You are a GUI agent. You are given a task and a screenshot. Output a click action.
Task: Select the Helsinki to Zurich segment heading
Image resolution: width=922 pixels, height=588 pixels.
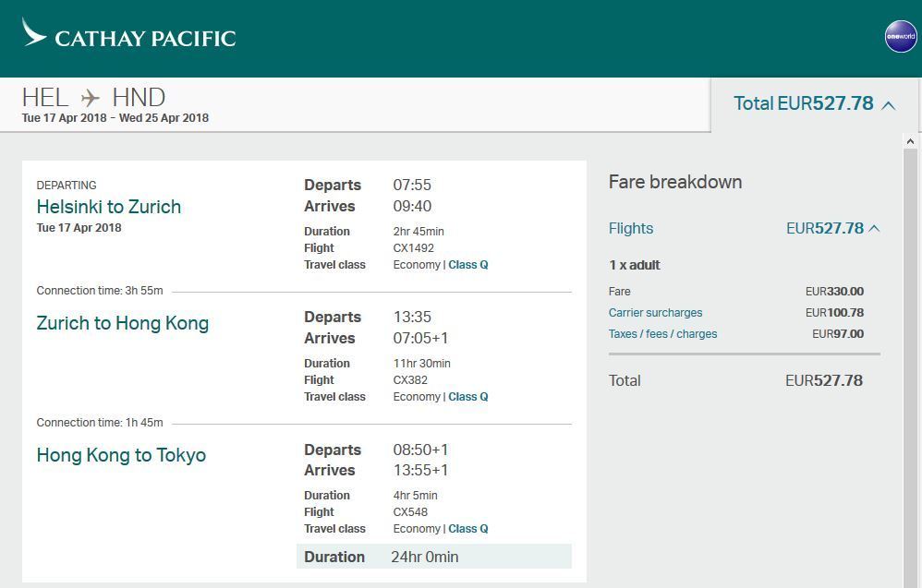[108, 207]
